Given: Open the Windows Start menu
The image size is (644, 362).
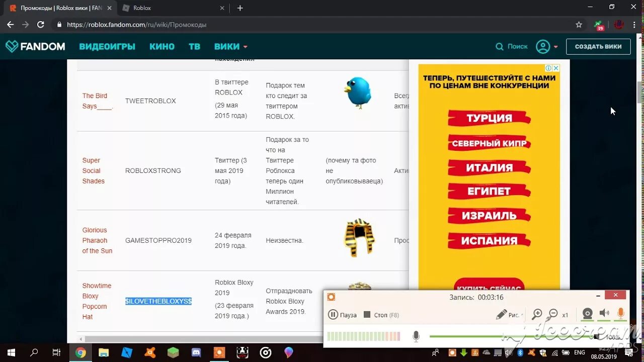Looking at the screenshot, I should [x=11, y=352].
